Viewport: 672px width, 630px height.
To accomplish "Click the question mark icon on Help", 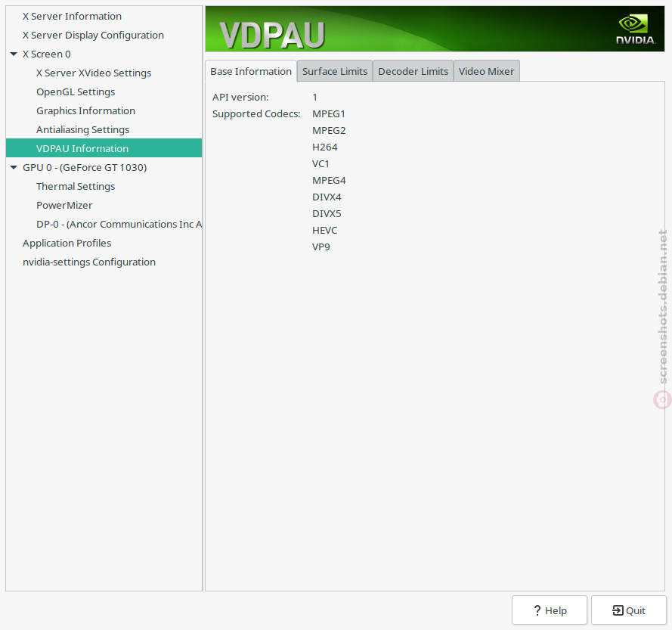I will click(537, 610).
